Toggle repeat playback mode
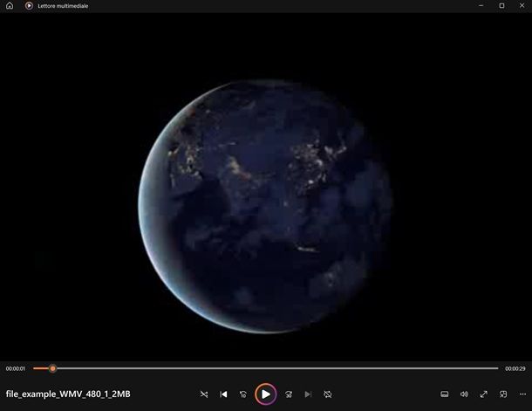The image size is (532, 411). [x=328, y=394]
